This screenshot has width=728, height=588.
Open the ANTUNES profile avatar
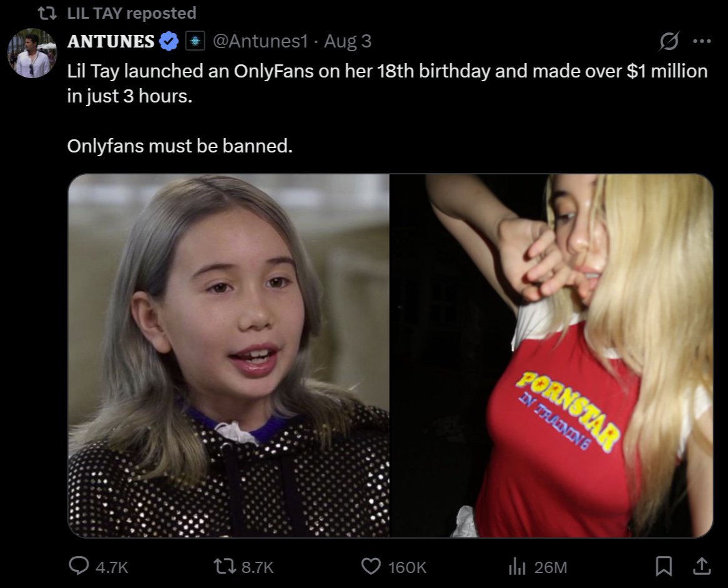[x=32, y=53]
